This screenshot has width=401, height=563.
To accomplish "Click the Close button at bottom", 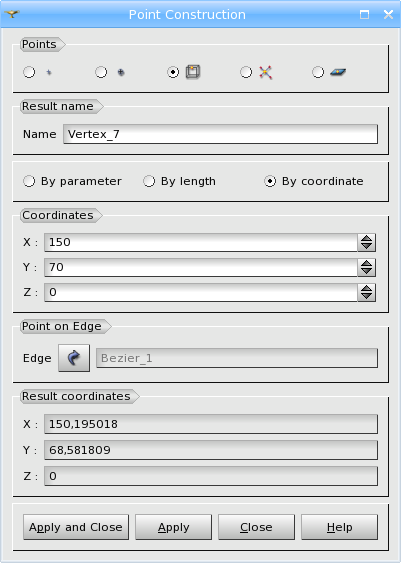I will (256, 527).
